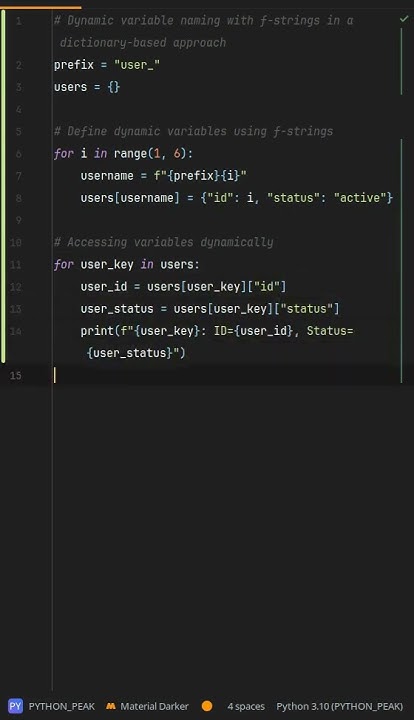Click the 'users = {}' line
Viewport: 414px width, 720px height.
pyautogui.click(x=87, y=87)
